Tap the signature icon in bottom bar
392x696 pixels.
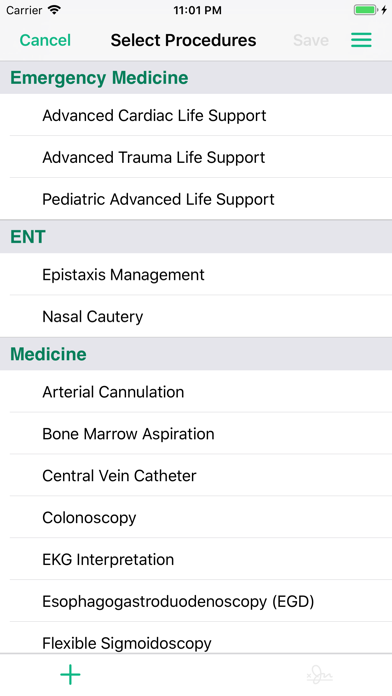click(x=320, y=676)
